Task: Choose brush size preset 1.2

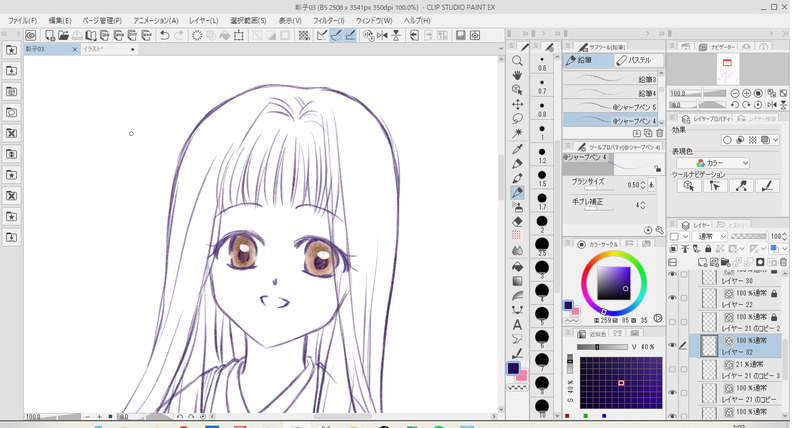Action: click(542, 155)
